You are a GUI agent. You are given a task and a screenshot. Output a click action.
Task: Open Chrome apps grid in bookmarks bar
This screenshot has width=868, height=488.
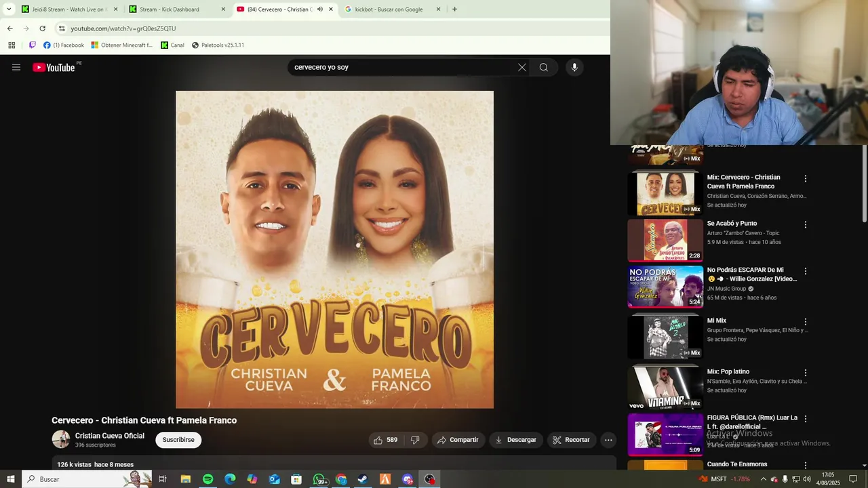(12, 45)
